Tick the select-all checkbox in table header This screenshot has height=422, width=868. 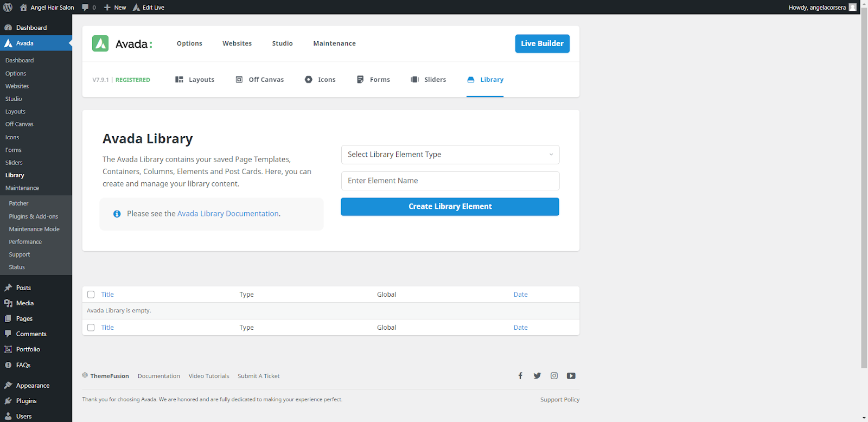point(91,295)
